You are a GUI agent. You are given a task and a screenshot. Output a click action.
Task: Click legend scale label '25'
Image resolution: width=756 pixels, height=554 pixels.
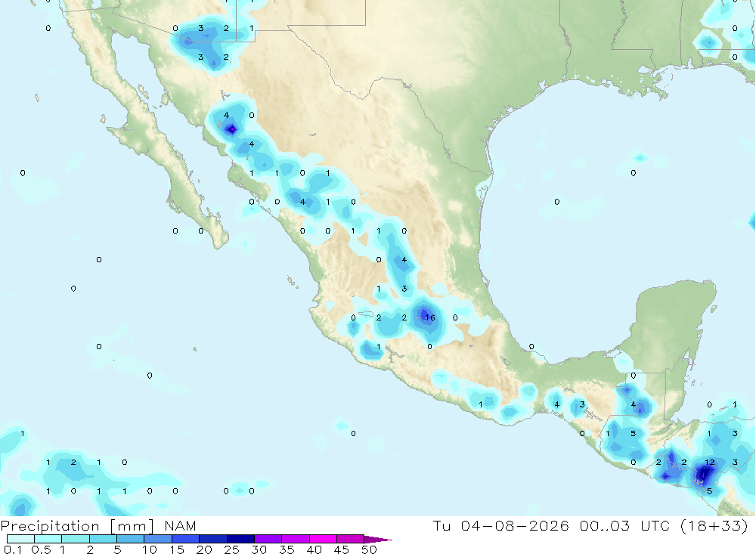tap(232, 549)
